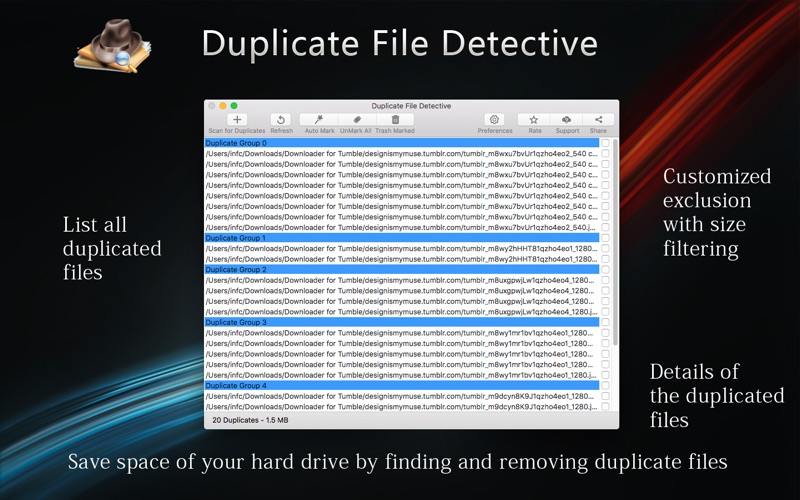Tick the checkbox for Duplicate Group 1
800x500 pixels.
coord(605,238)
